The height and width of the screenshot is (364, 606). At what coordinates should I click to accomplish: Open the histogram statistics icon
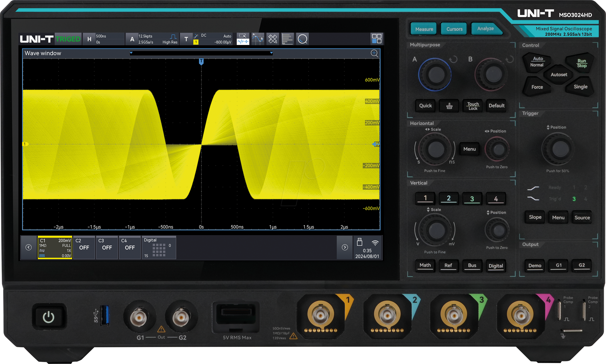click(288, 39)
